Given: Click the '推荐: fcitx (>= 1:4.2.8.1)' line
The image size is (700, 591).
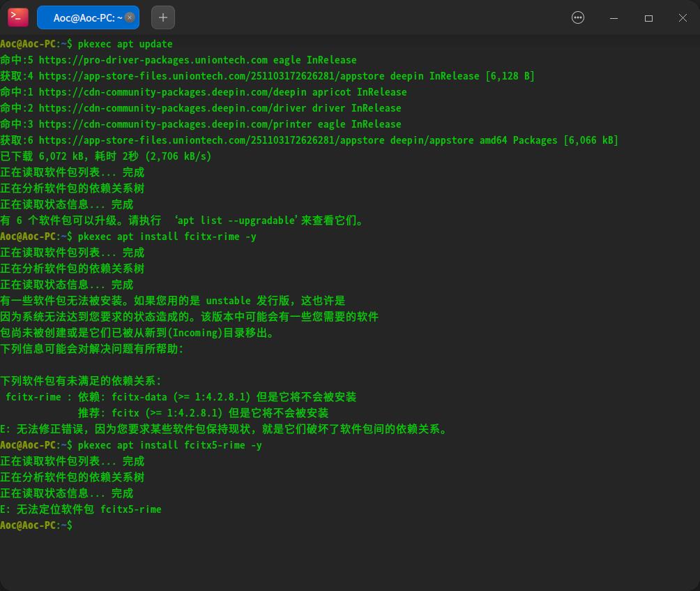Looking at the screenshot, I should tap(203, 413).
